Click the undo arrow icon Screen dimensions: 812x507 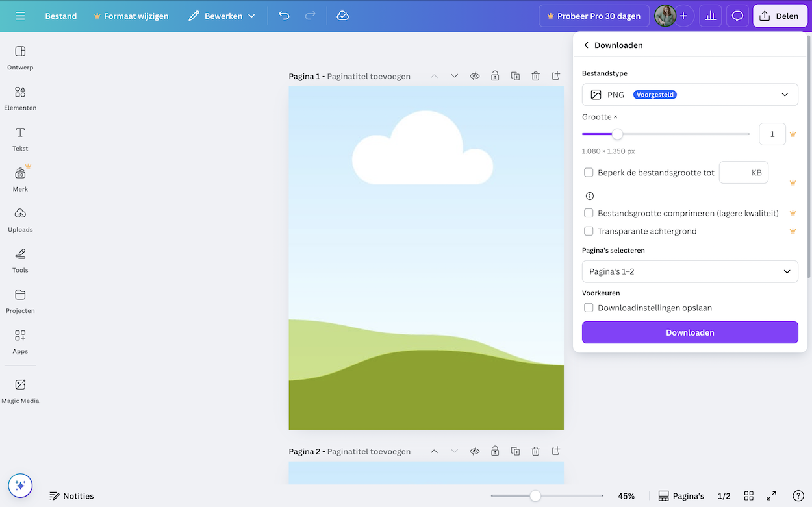pyautogui.click(x=284, y=16)
